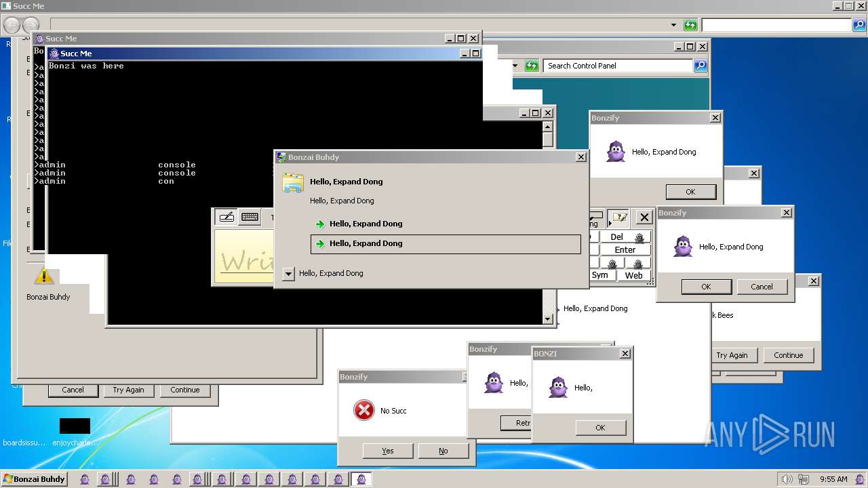This screenshot has width=868, height=488.
Task: Click the boardsissu... desktop icon label
Action: coord(24,443)
